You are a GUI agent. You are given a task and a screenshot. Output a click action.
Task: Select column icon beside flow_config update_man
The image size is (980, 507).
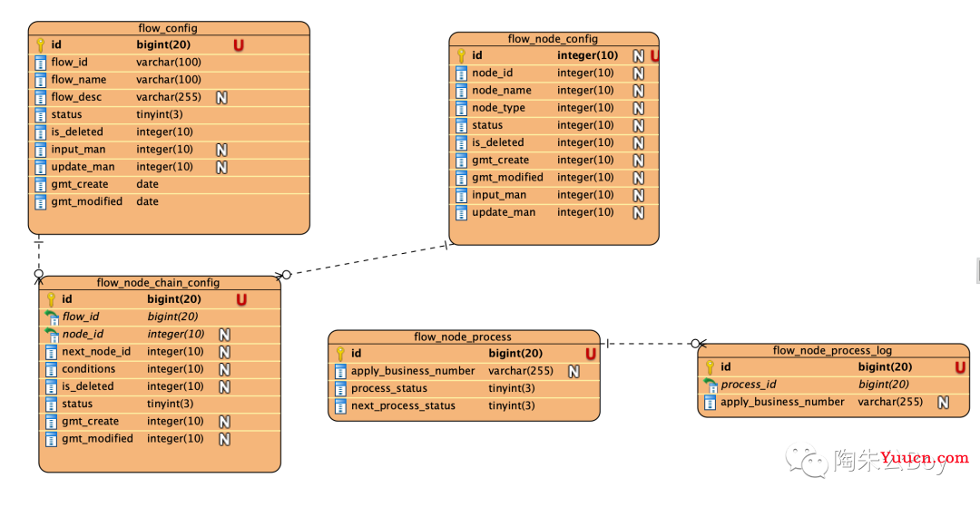pos(41,167)
